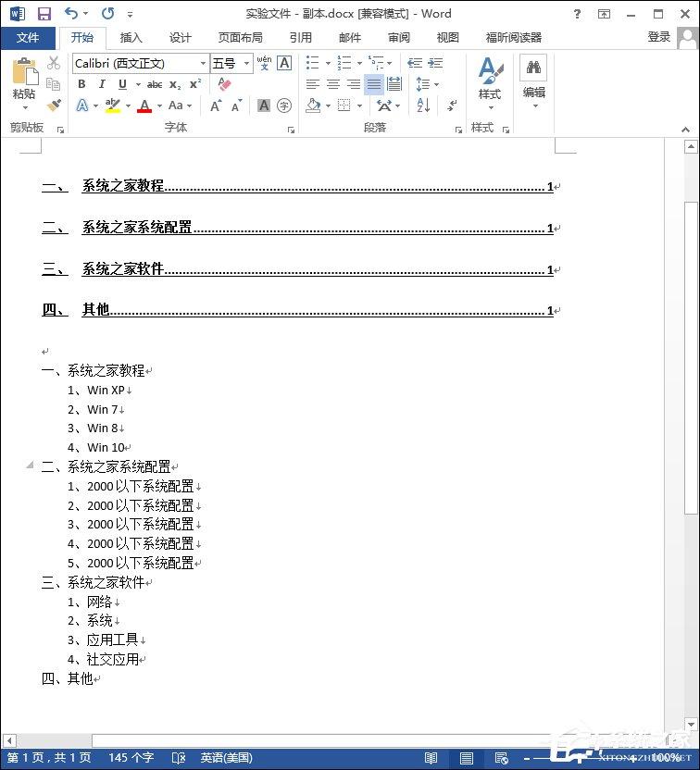Switch to the 引用 tab

(x=301, y=37)
